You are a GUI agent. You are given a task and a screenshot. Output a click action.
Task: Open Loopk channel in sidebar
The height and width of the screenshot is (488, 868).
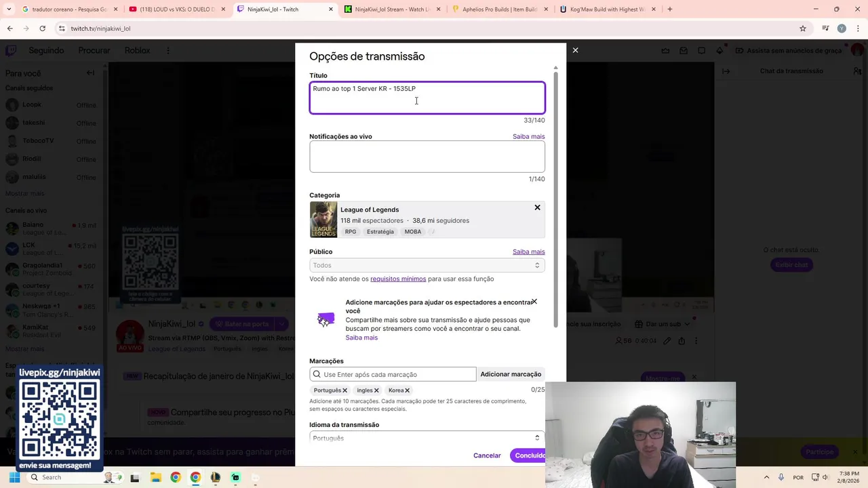51,105
